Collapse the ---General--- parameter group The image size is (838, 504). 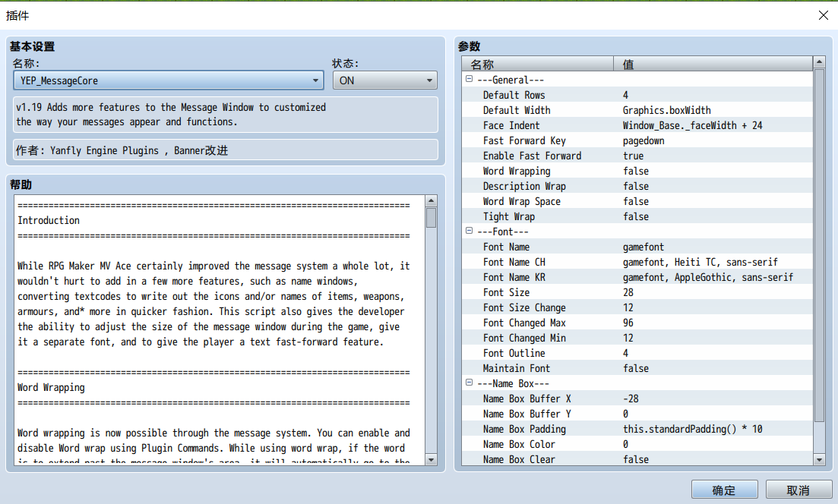pos(469,79)
